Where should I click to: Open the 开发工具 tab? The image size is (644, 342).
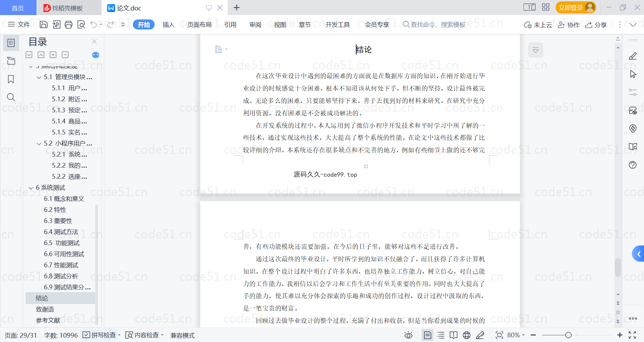tap(337, 24)
